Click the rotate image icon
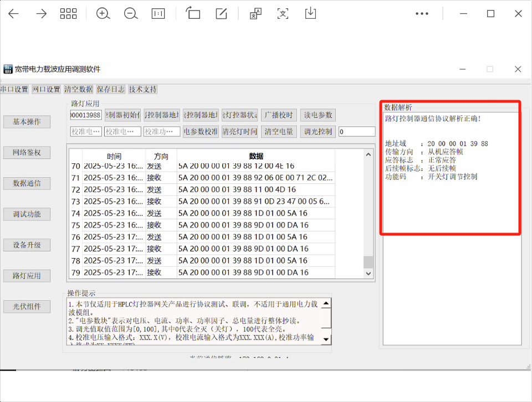 (193, 13)
